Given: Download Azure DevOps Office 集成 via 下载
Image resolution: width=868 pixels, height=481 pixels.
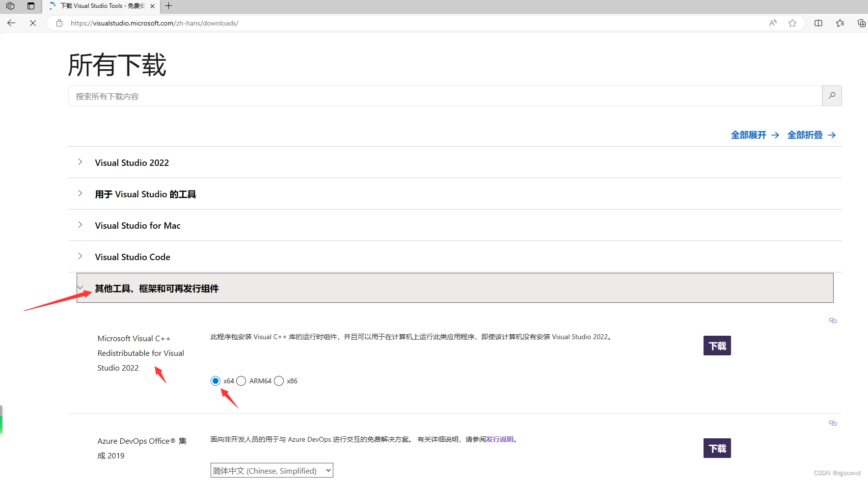Looking at the screenshot, I should pos(717,448).
